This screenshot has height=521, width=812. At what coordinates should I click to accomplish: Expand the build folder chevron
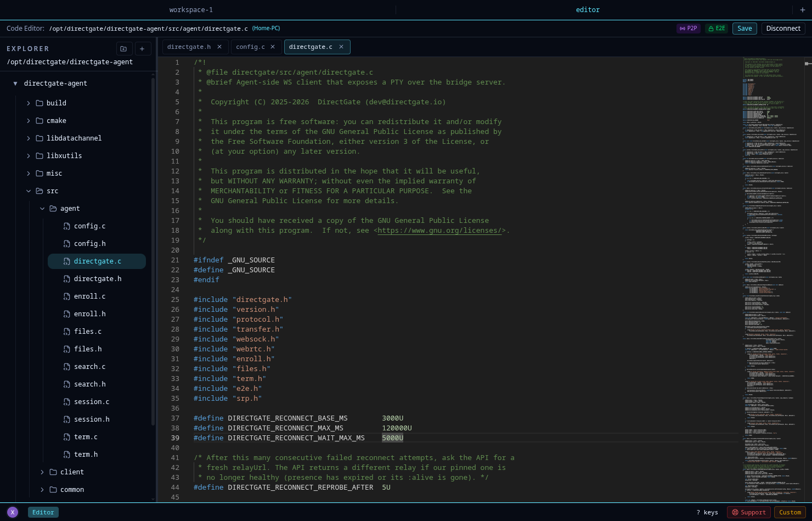[x=29, y=103]
